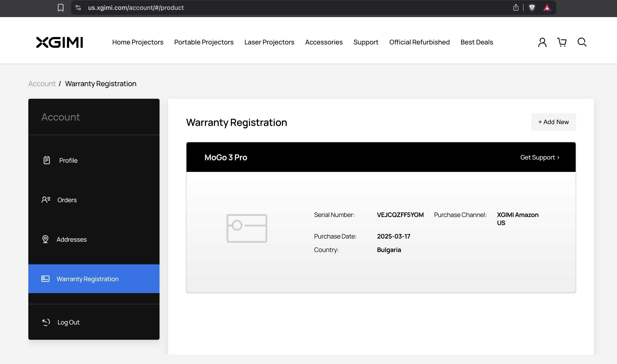Click the Warranty Registration page heading
The width and height of the screenshot is (617, 364).
236,122
